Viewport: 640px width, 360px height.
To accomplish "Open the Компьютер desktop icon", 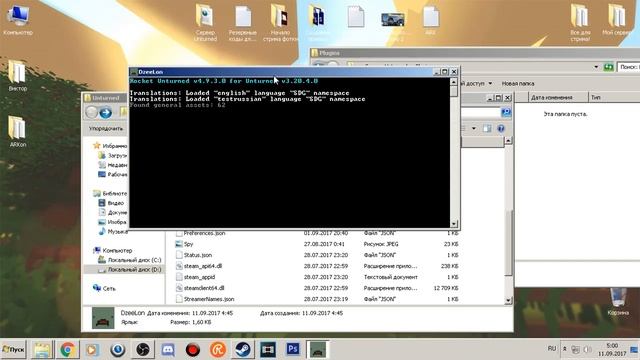I will click(18, 20).
